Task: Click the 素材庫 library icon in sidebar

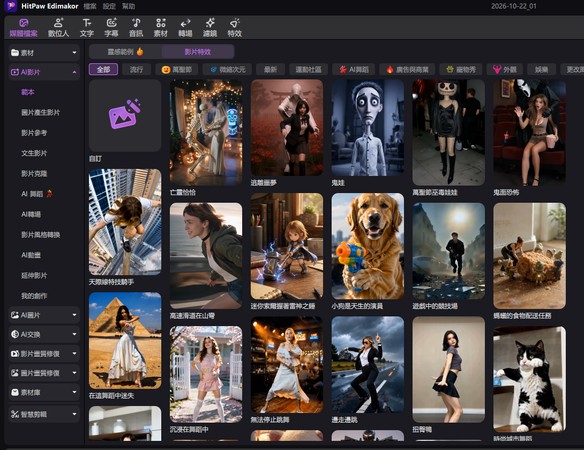Action: point(15,392)
